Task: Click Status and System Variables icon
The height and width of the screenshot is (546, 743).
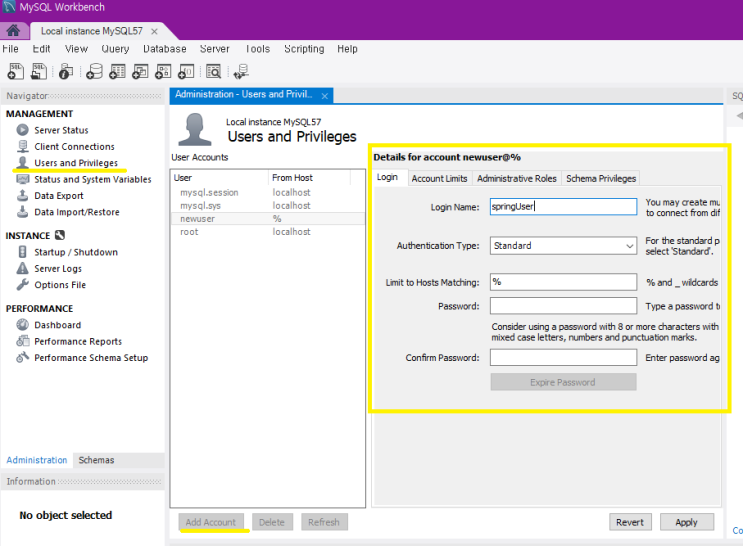Action: coord(22,179)
